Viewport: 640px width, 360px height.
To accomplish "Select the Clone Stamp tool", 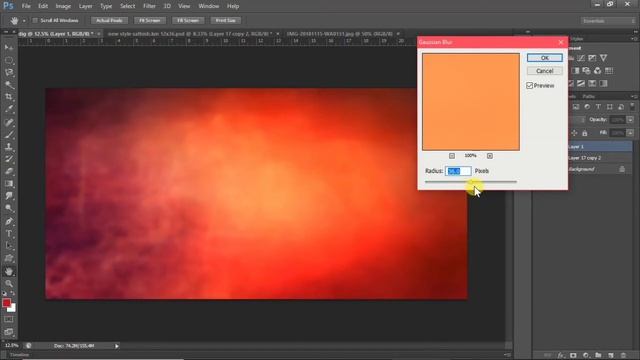I will click(x=9, y=147).
